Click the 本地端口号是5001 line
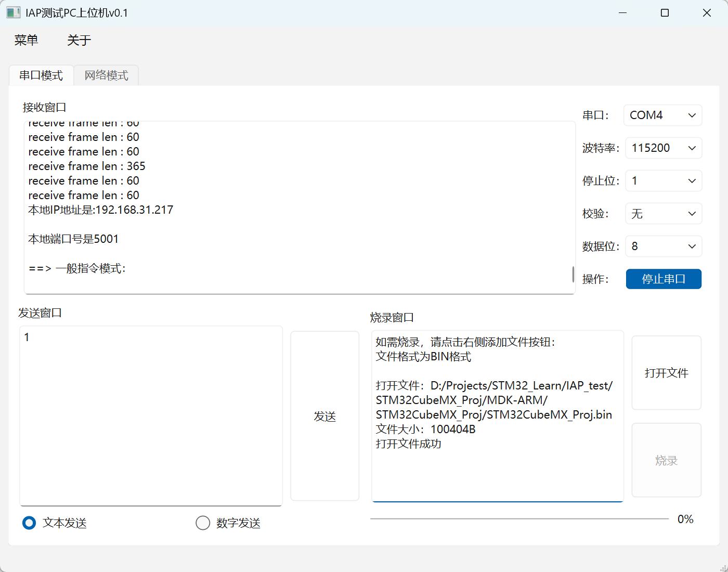 pyautogui.click(x=73, y=239)
